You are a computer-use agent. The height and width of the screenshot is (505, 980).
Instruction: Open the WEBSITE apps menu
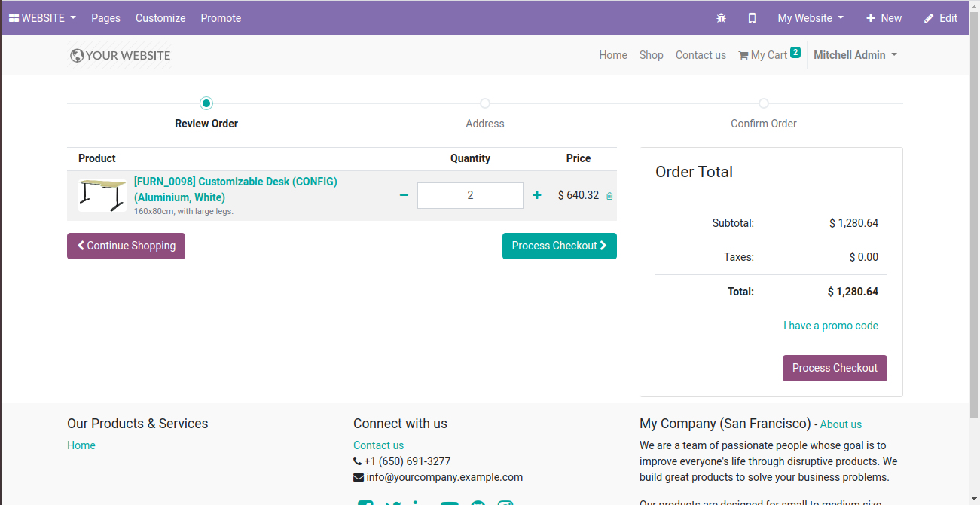coord(42,18)
